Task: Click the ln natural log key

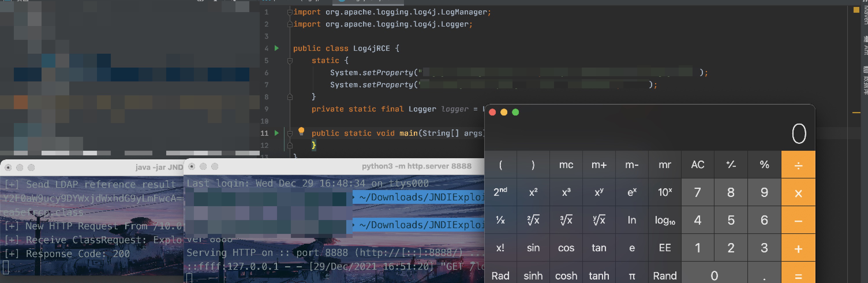Action: point(632,220)
